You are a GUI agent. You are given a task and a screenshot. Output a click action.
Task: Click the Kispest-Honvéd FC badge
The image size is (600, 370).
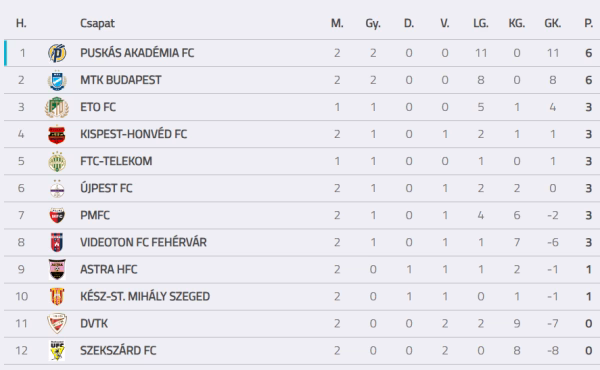(57, 134)
